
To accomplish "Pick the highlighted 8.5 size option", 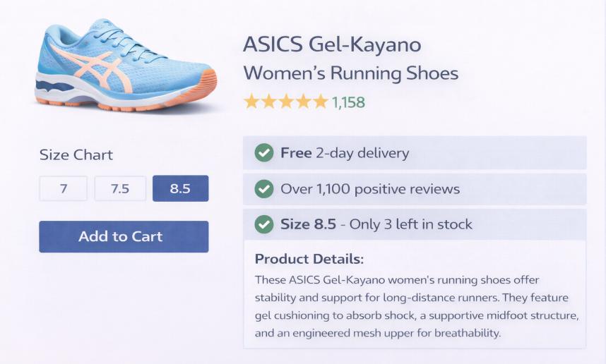I will click(x=180, y=188).
